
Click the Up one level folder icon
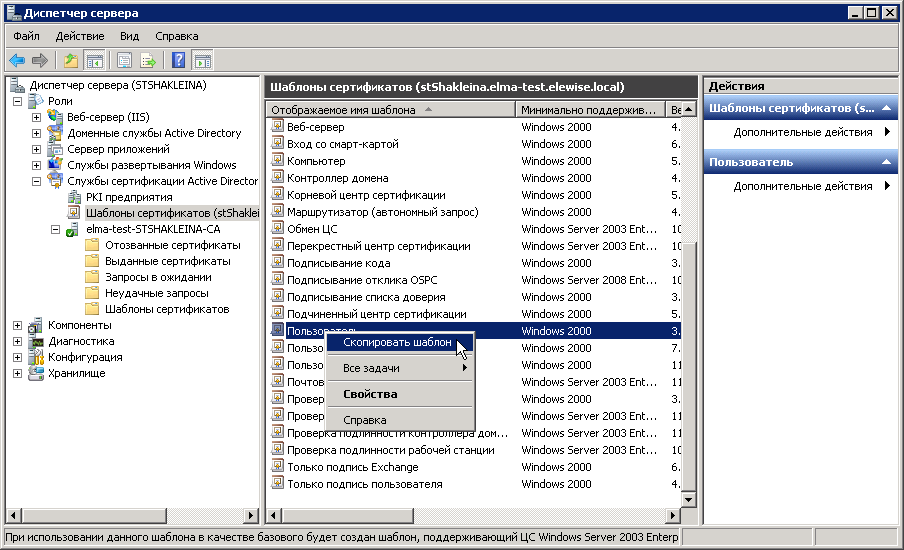coord(71,60)
